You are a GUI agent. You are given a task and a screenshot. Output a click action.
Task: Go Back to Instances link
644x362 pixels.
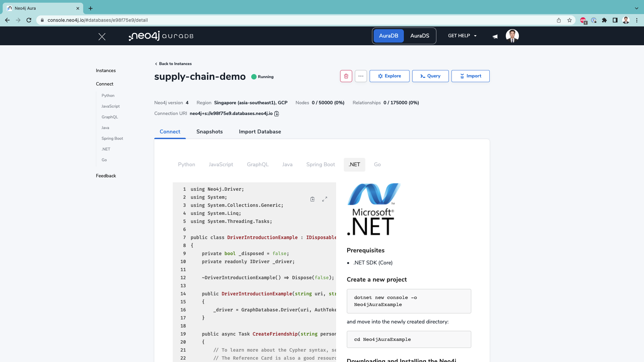173,64
